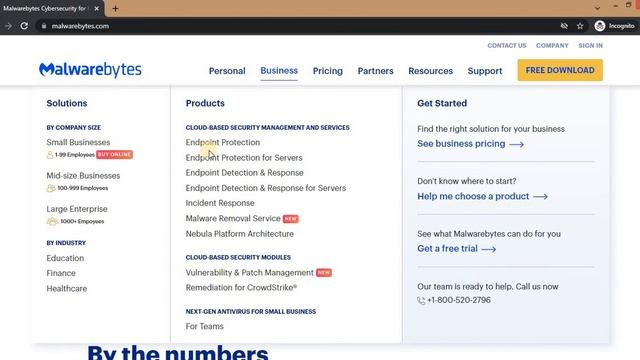The height and width of the screenshot is (360, 640).
Task: Open the Healthcare industry link
Action: [x=67, y=288]
